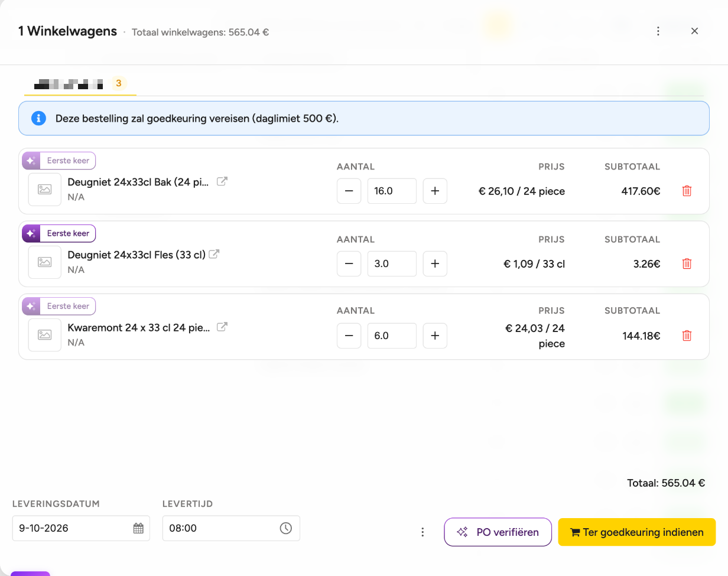Increase quantity of Deugniet 24x33cl Fles
728x576 pixels.
click(x=435, y=263)
